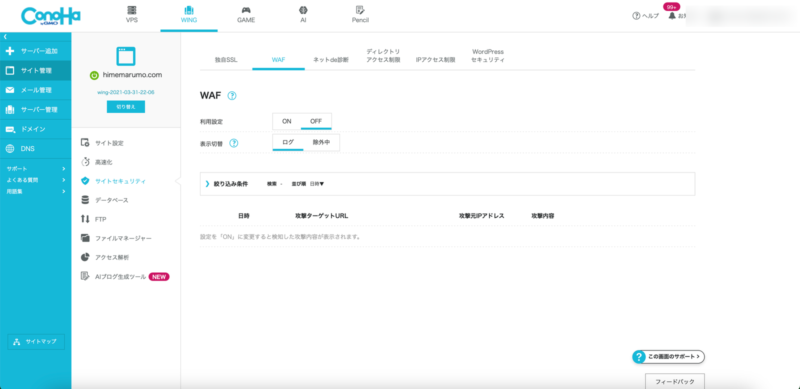The image size is (800, 389).
Task: Select ログ display mode
Action: pos(288,142)
